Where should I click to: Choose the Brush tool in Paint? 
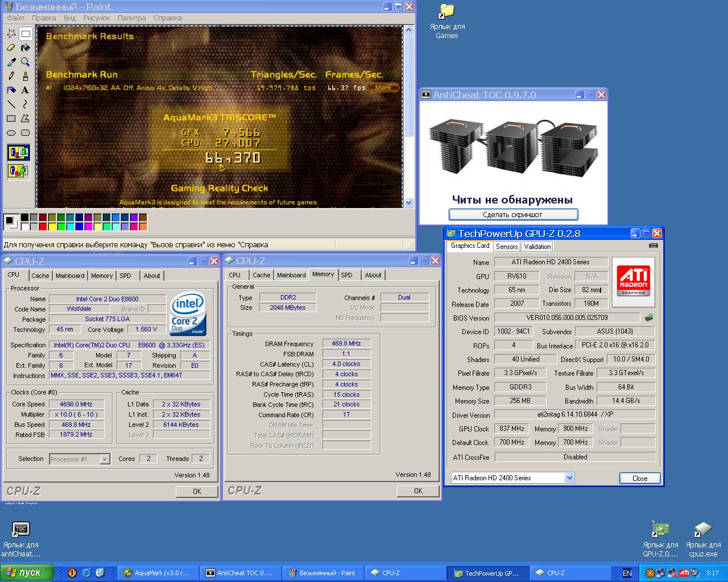(x=25, y=76)
